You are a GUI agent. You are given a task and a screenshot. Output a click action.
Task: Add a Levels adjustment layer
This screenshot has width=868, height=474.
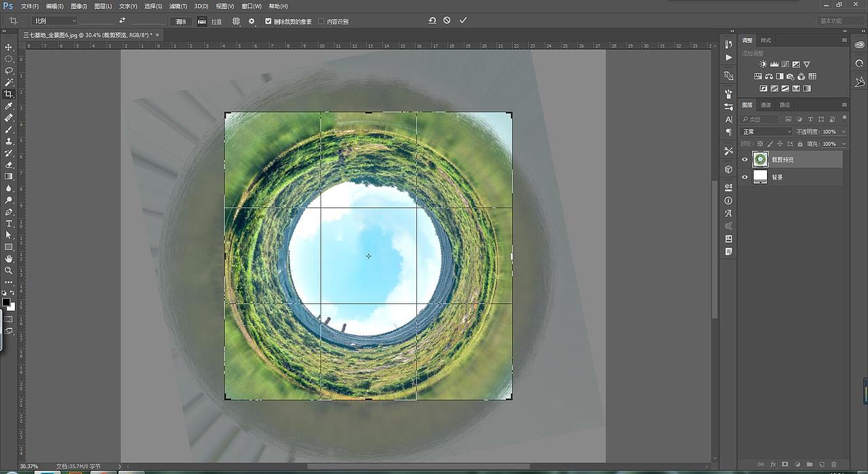tap(774, 64)
